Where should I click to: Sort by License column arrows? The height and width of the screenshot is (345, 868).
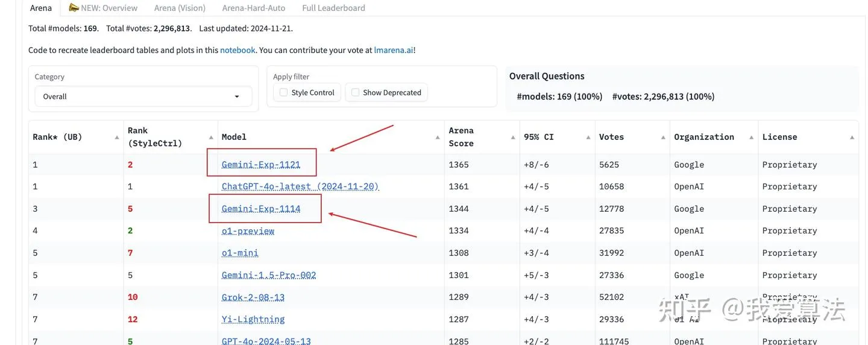pos(852,138)
